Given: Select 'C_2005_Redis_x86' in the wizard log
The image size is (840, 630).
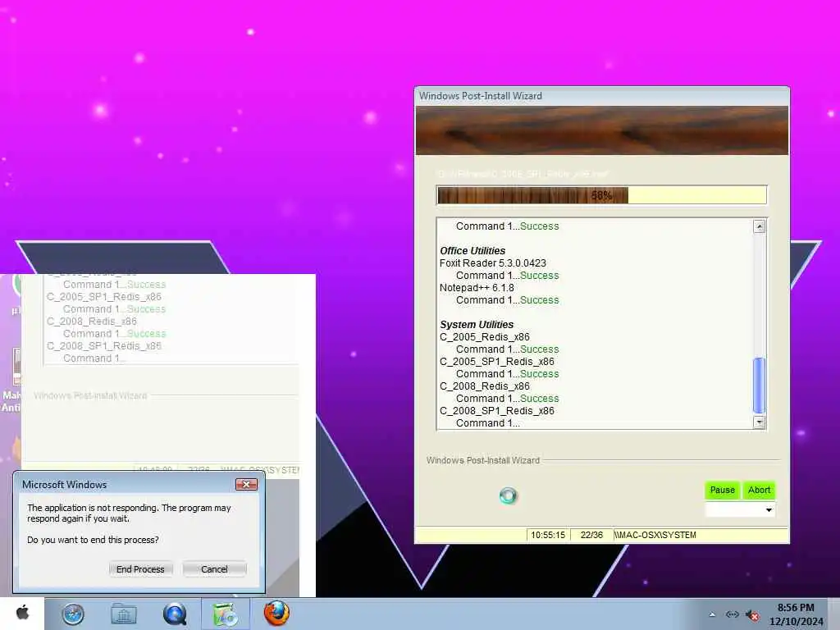Looking at the screenshot, I should [484, 337].
